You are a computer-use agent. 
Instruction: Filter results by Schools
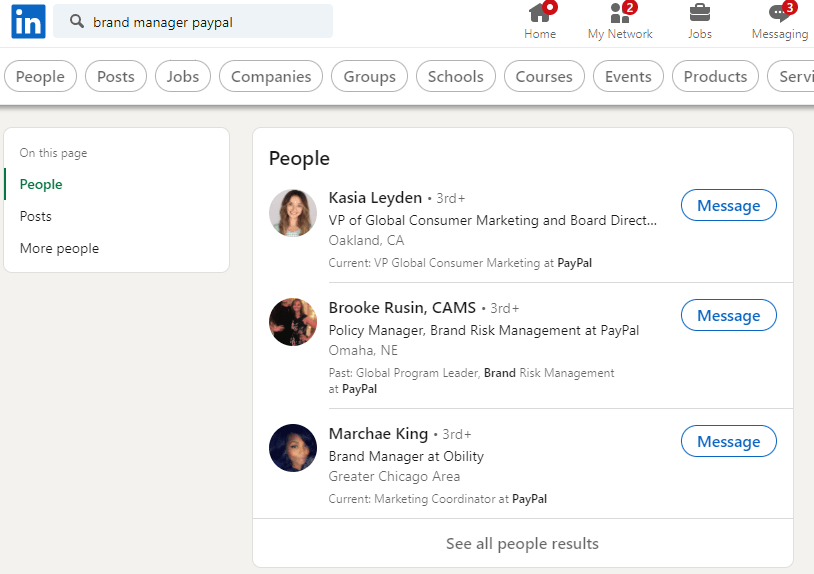456,76
